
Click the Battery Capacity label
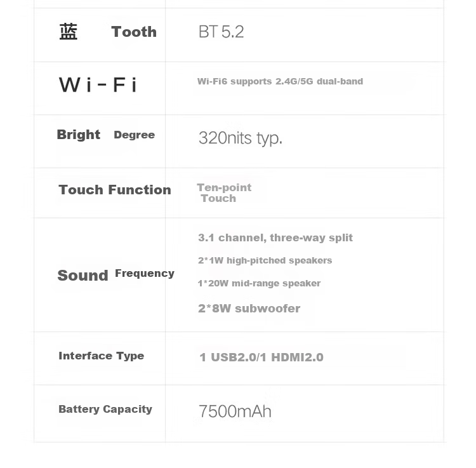105,409
